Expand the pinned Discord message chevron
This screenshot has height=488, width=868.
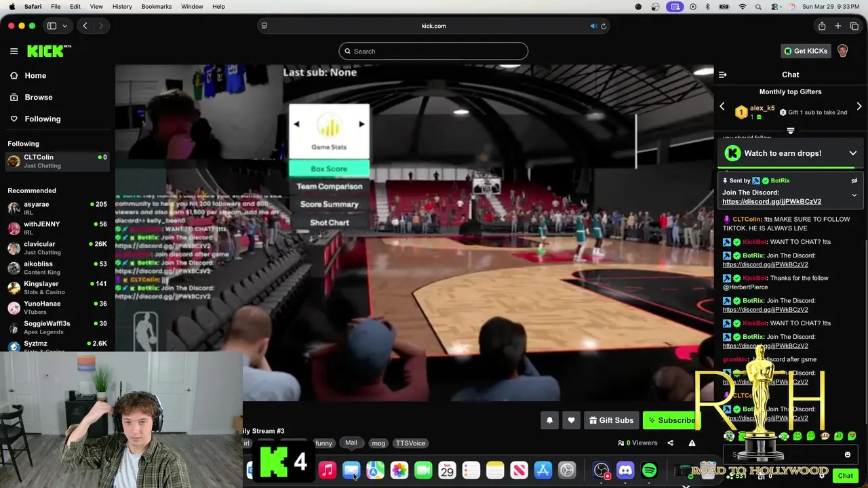tap(854, 195)
